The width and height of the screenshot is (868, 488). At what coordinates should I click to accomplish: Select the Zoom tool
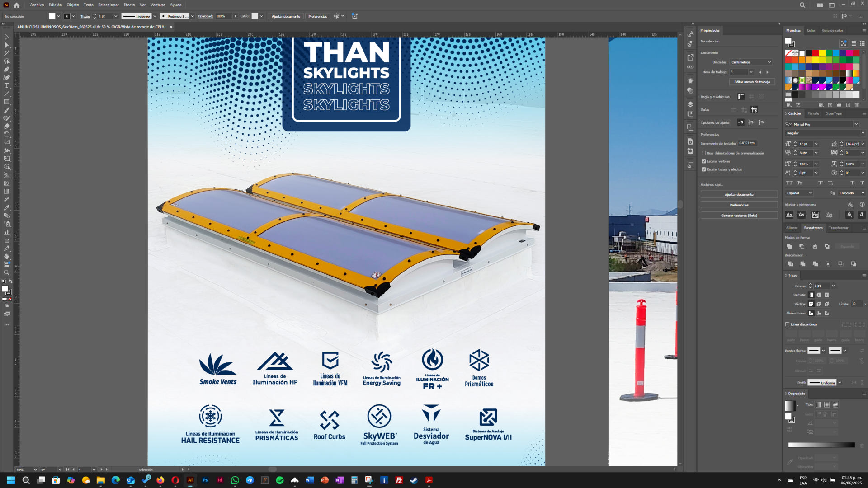[x=7, y=273]
